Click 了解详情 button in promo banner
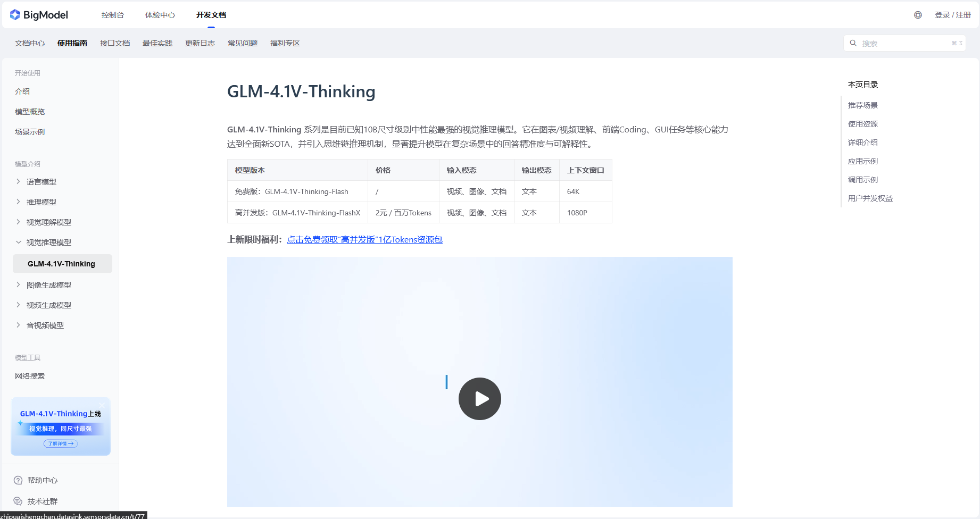 (61, 443)
